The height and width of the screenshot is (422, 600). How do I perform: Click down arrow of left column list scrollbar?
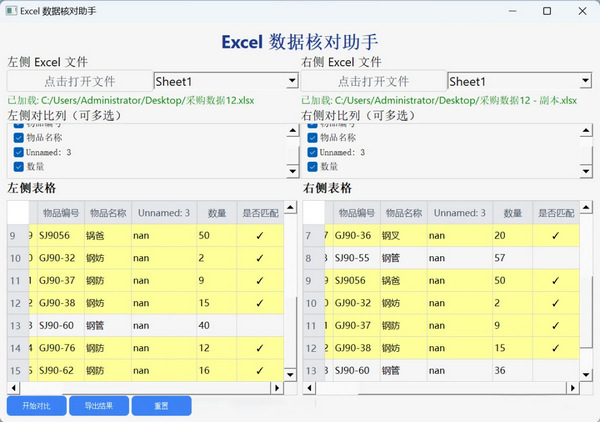pyautogui.click(x=293, y=171)
